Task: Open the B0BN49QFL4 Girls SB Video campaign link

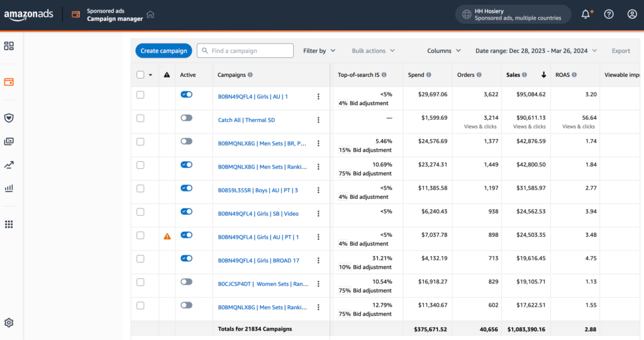Action: coord(258,213)
